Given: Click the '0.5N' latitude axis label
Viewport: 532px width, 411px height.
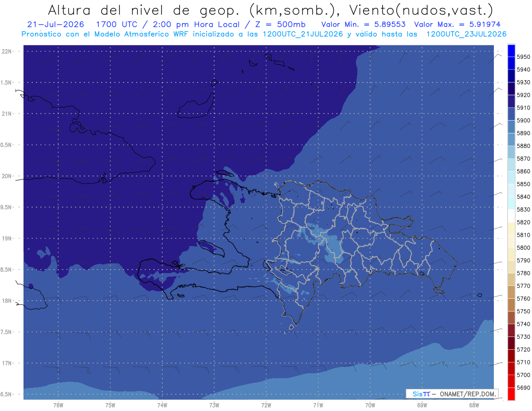Looking at the screenshot, I should 7,145.
